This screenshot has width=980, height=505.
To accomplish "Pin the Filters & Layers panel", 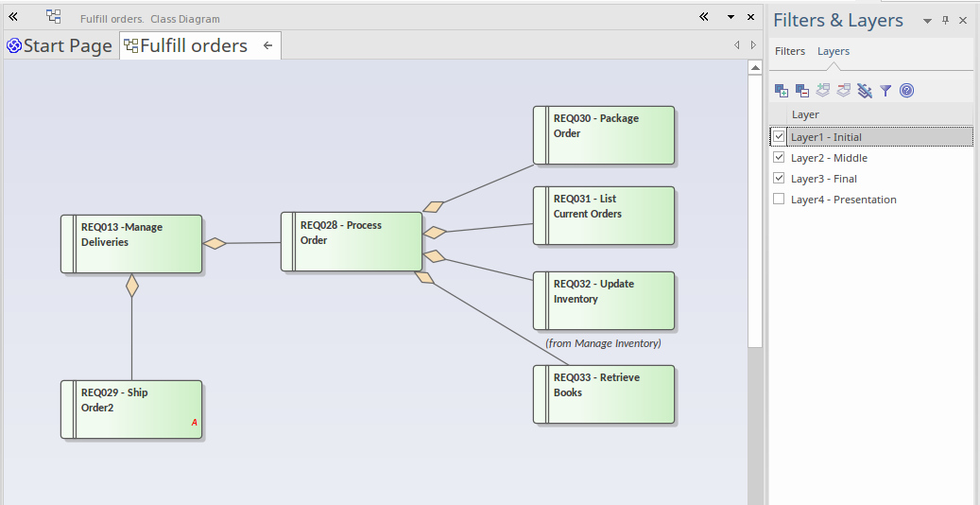I will coord(945,21).
